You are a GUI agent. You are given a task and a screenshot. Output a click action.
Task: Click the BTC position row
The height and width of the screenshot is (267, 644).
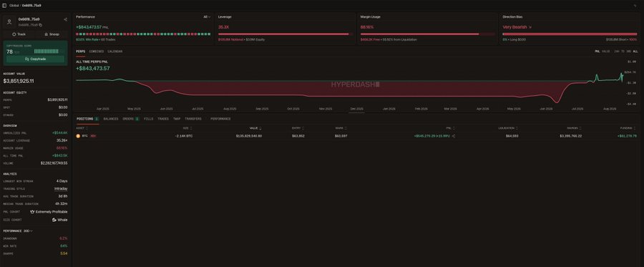tap(356, 135)
